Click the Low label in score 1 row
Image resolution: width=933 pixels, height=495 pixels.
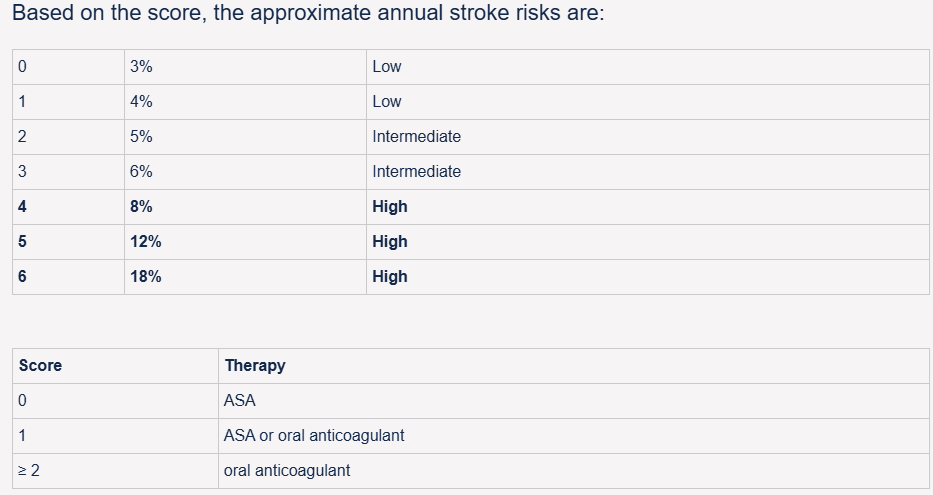pos(387,102)
